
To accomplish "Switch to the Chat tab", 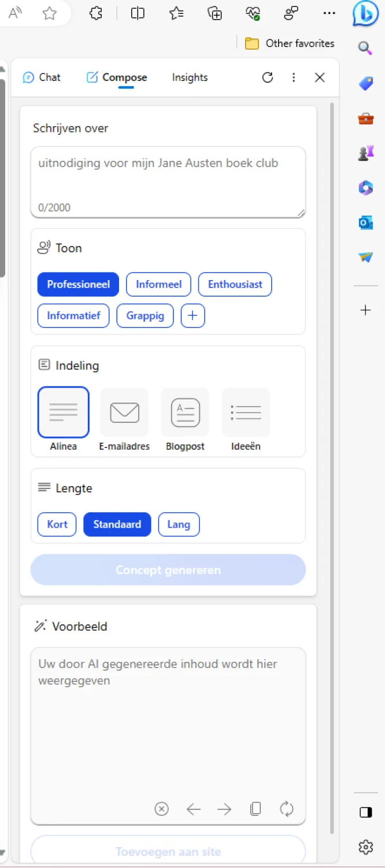I will click(x=42, y=78).
